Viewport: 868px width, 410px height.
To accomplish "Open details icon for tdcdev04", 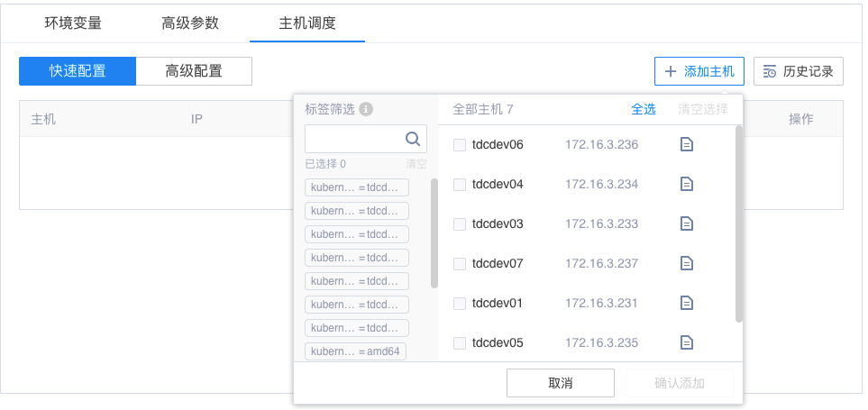I will (687, 184).
